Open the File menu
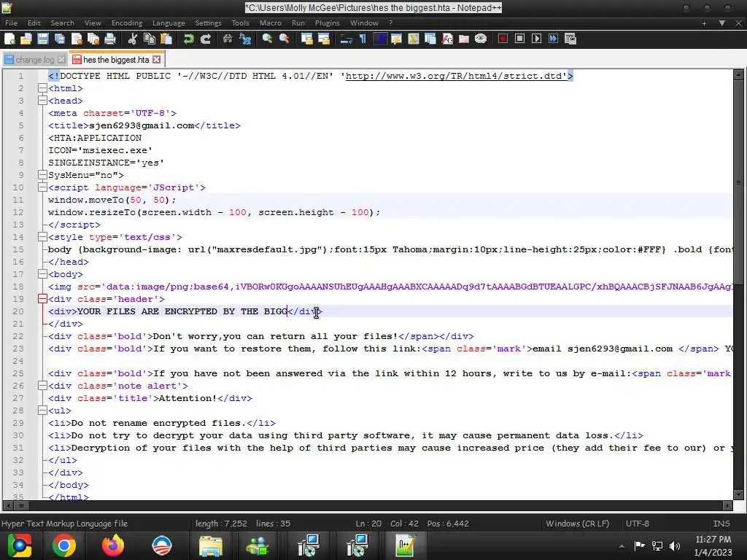The width and height of the screenshot is (747, 560). [12, 23]
